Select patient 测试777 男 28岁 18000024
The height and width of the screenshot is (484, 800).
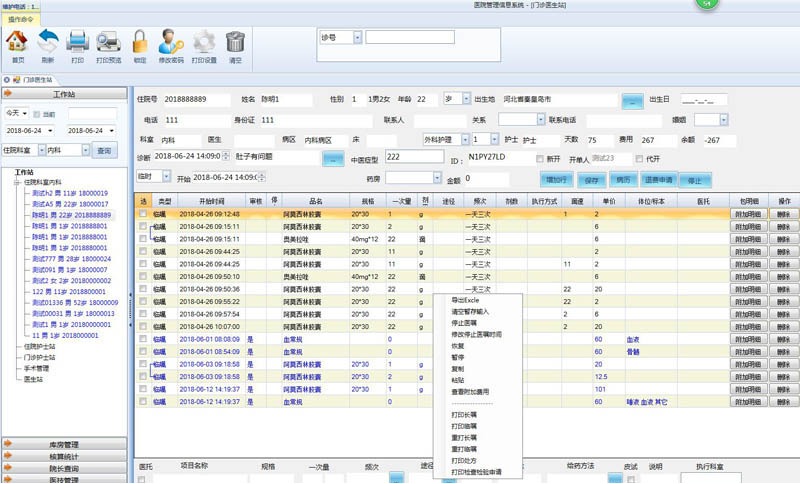pos(71,259)
